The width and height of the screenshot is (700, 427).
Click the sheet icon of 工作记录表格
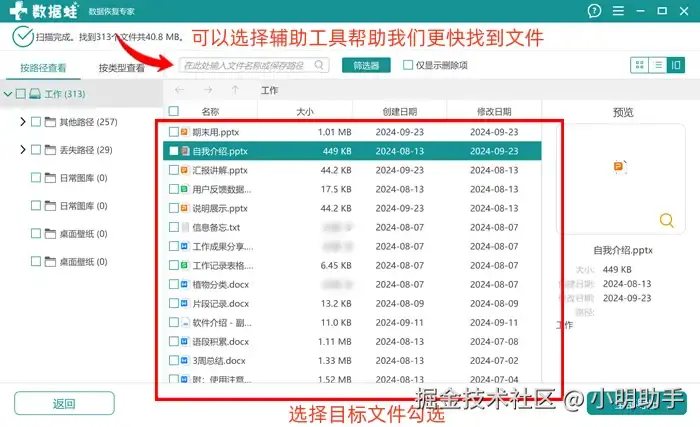coord(184,265)
